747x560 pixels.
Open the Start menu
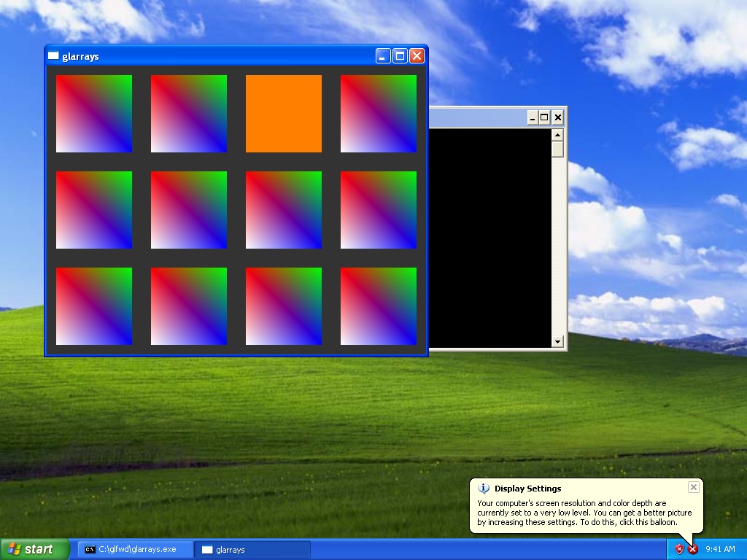[x=35, y=549]
